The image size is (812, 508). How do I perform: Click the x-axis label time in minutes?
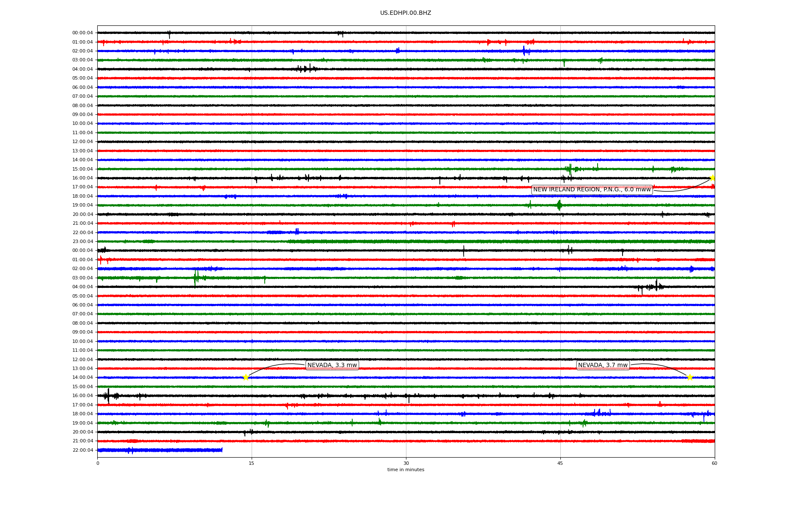pos(406,469)
